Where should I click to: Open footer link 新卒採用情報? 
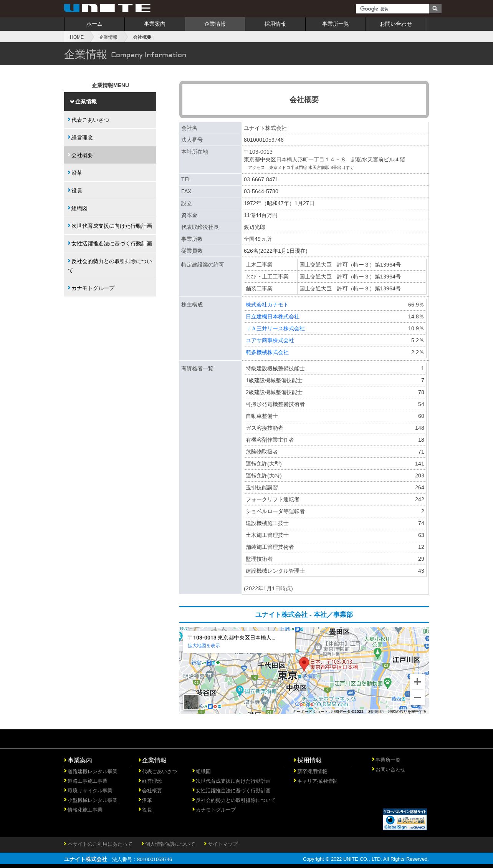click(312, 771)
